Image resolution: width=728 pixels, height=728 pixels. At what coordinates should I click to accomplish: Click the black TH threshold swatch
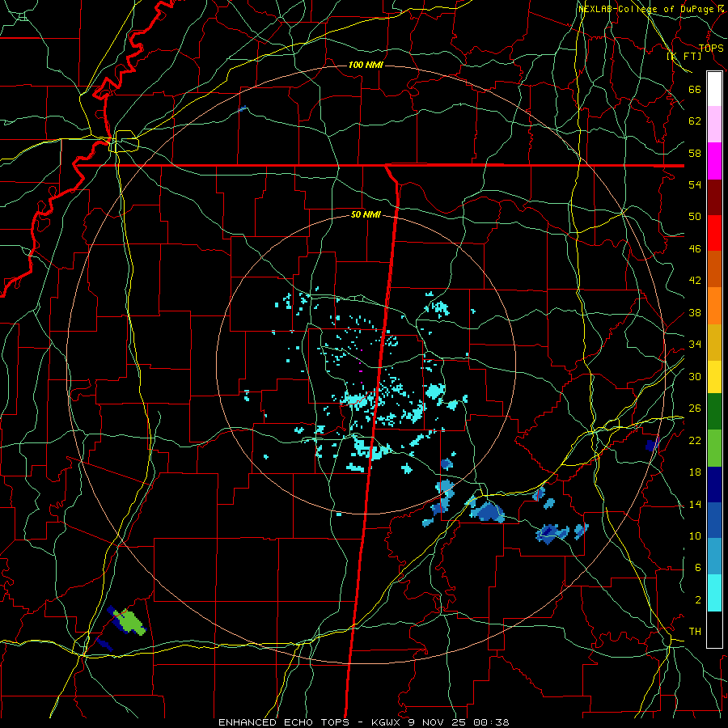[x=714, y=629]
